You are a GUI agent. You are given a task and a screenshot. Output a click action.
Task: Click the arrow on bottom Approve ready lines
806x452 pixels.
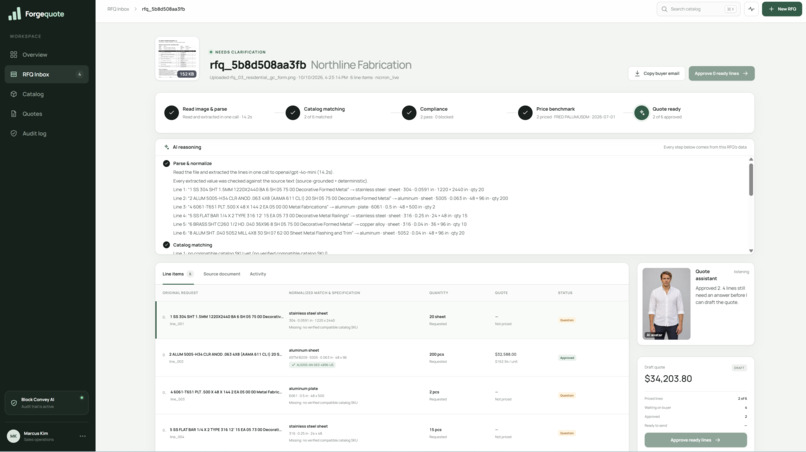pos(718,440)
